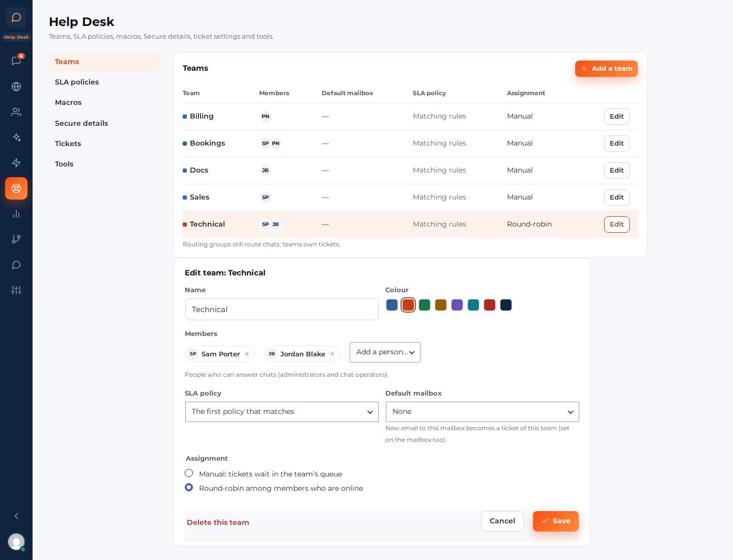Select the Help Desk lifebuoy icon
The height and width of the screenshot is (560, 733).
(x=16, y=188)
